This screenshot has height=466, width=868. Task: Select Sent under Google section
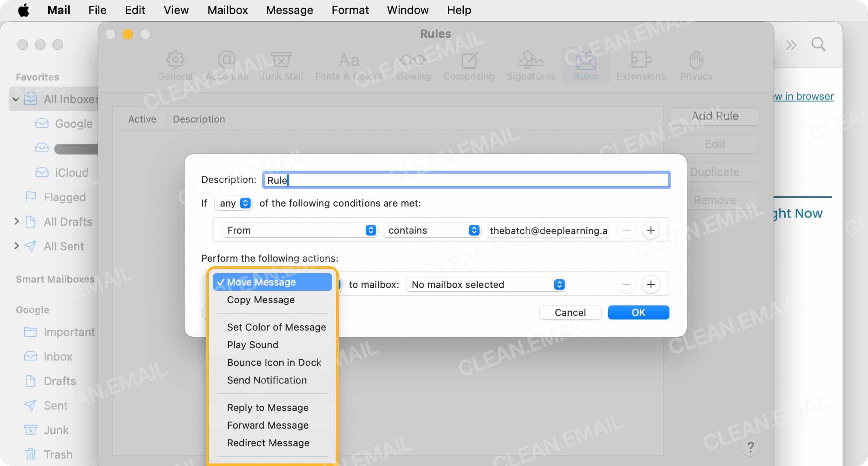pyautogui.click(x=46, y=406)
